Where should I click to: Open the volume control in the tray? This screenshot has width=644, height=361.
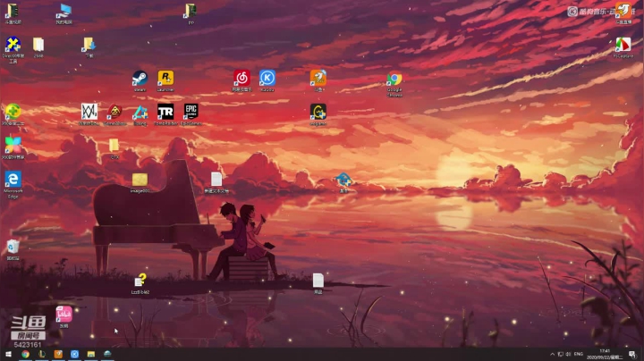(569, 354)
